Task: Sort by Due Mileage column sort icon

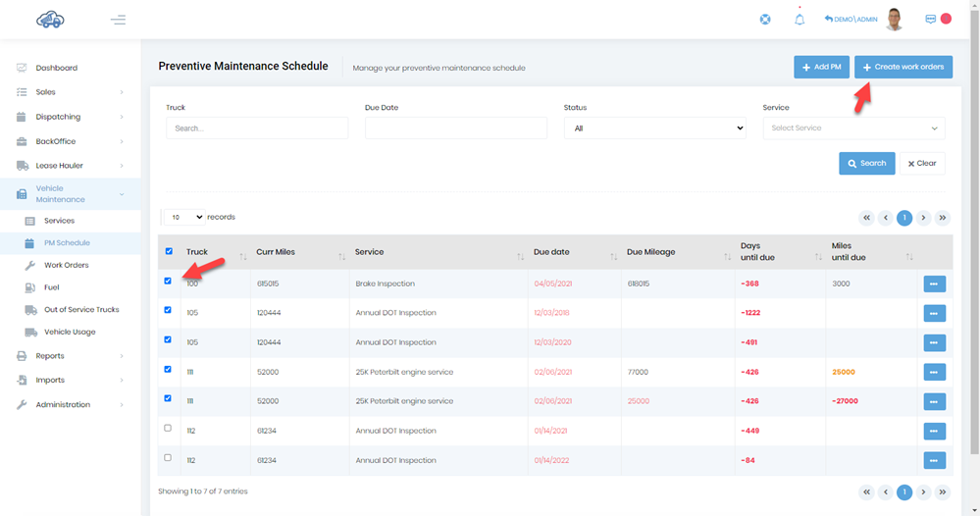Action: click(x=728, y=257)
